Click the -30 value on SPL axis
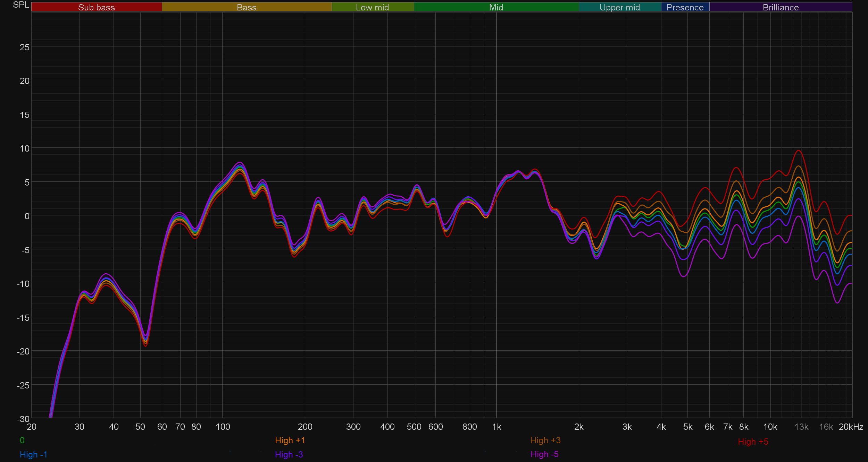 pyautogui.click(x=23, y=419)
